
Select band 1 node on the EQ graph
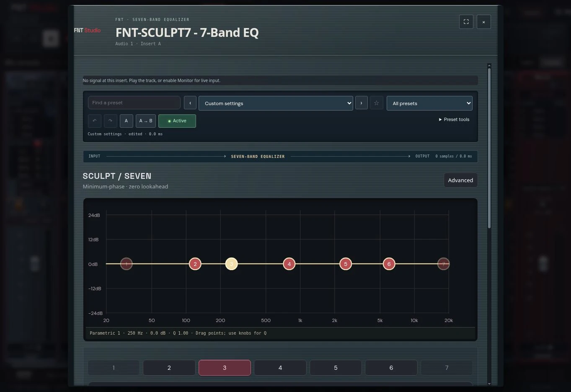126,264
